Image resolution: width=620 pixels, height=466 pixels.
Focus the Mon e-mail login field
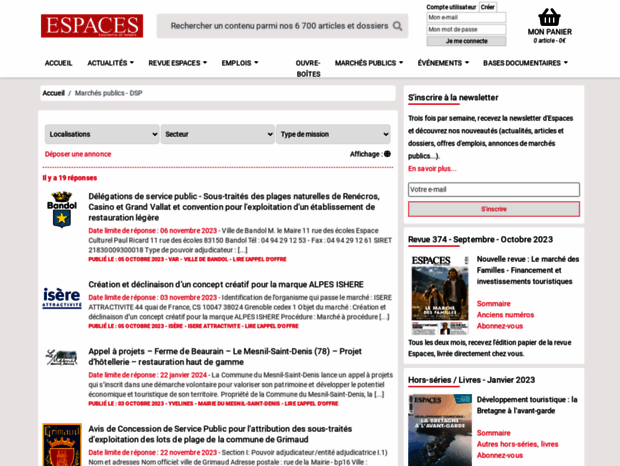[466, 17]
